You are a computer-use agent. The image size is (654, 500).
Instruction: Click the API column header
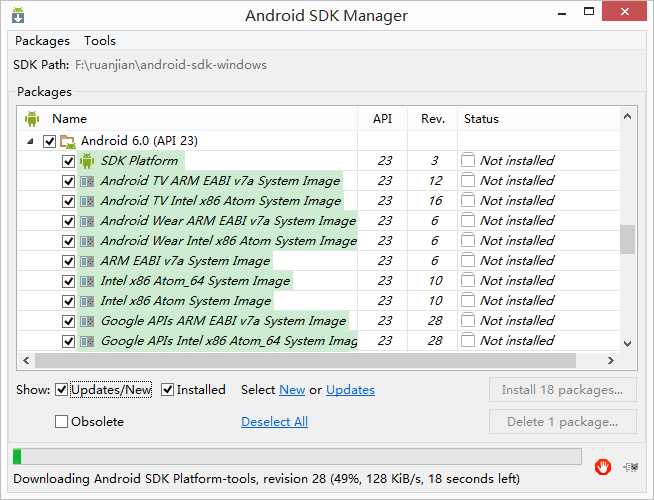point(382,119)
